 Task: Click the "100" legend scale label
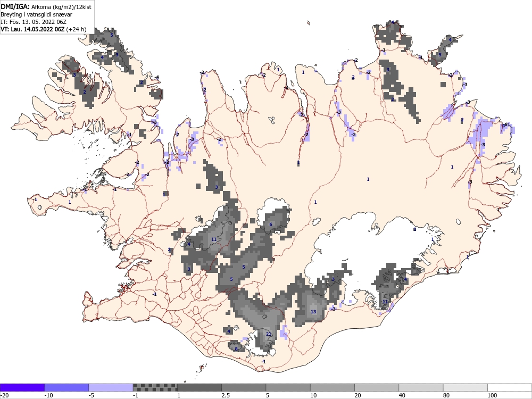click(x=492, y=395)
